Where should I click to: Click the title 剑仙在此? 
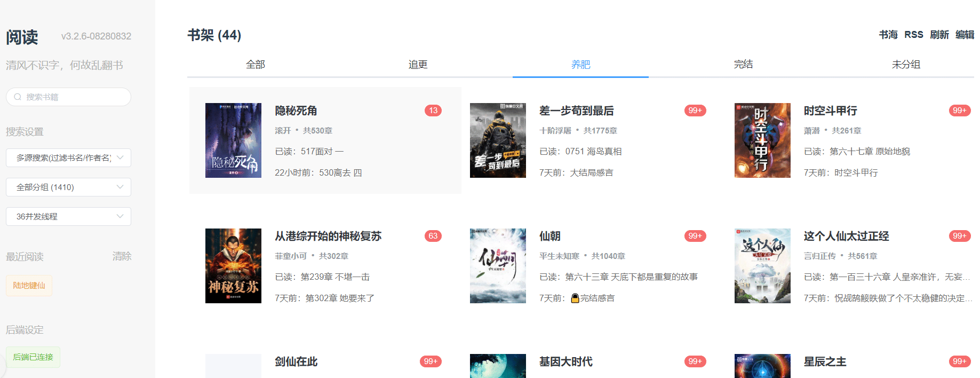[296, 361]
